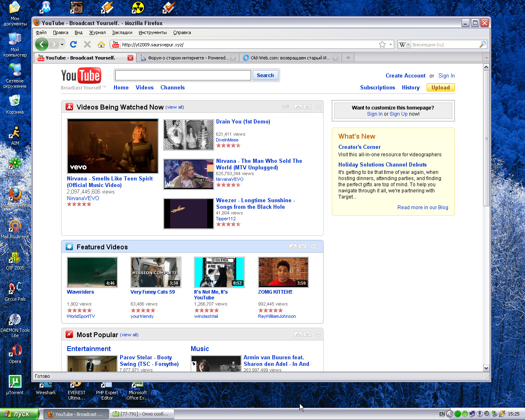
Task: Open the Закладки menu
Action: [x=122, y=32]
